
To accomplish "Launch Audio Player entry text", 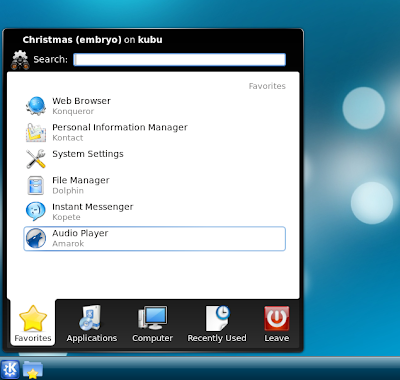I will tap(80, 233).
